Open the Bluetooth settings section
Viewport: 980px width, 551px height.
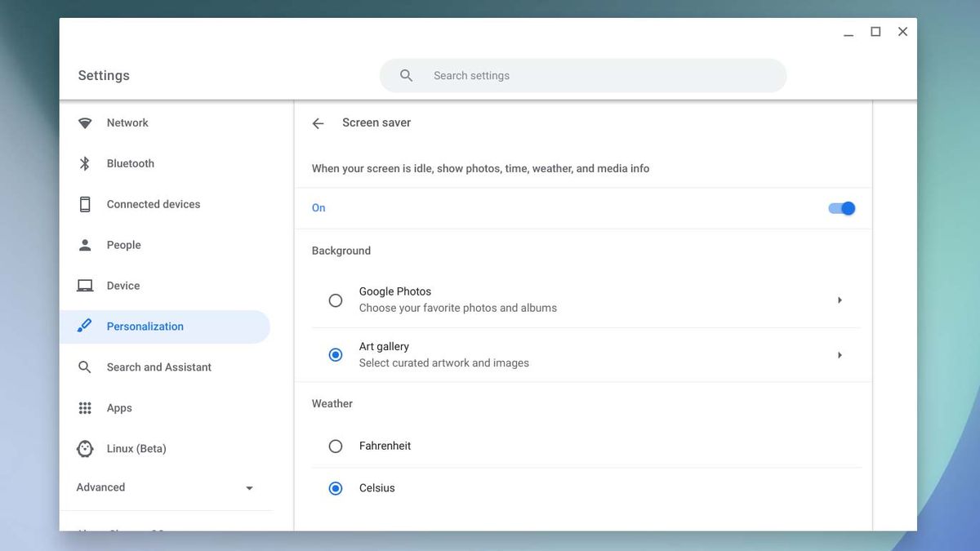pyautogui.click(x=130, y=163)
